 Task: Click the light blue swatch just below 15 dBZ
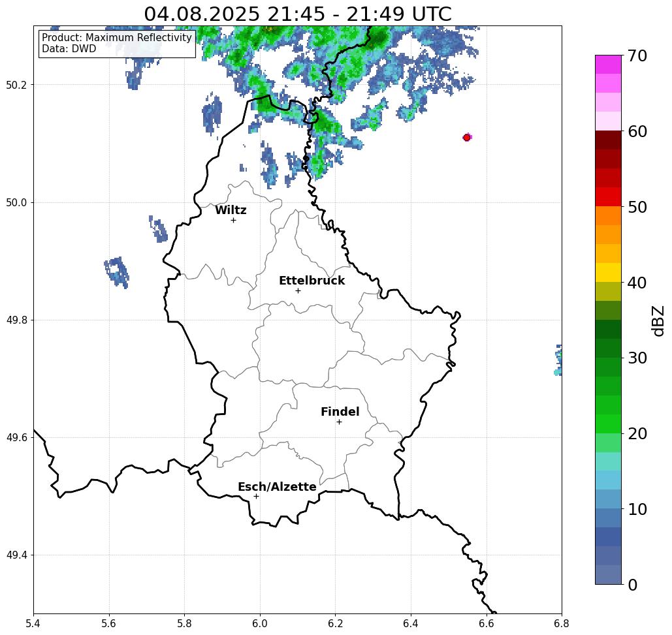coord(608,480)
